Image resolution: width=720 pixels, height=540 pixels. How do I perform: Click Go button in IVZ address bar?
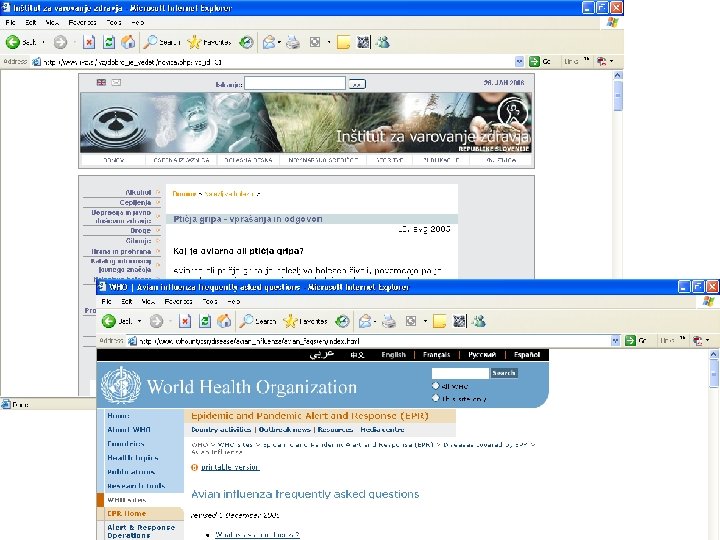540,61
